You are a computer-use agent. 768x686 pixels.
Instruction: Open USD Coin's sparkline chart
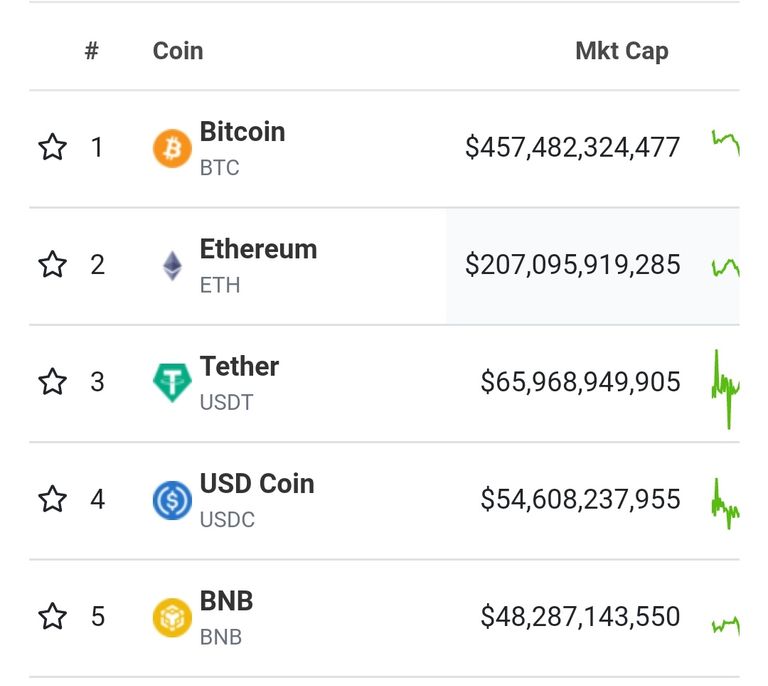tap(725, 504)
